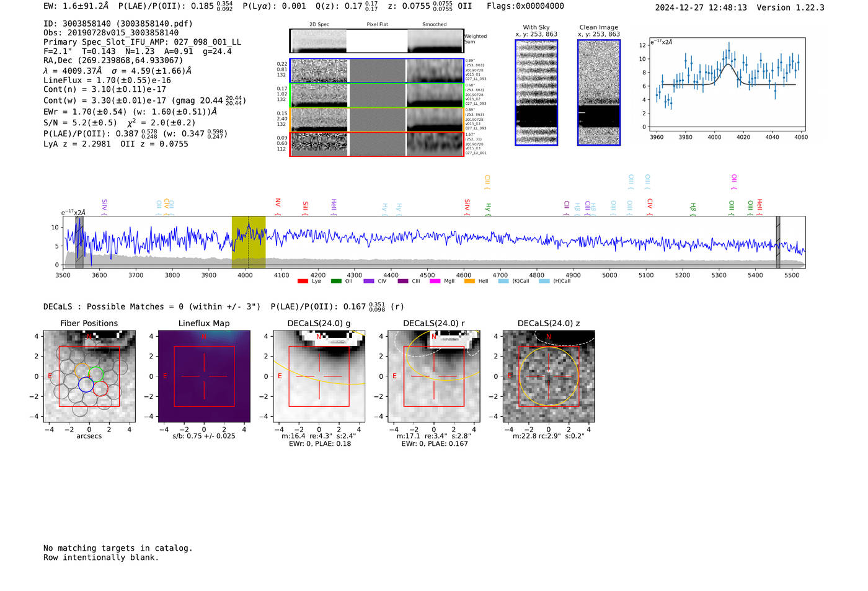Click the 'Obs: 20190728v015_3003858140' text

point(111,33)
